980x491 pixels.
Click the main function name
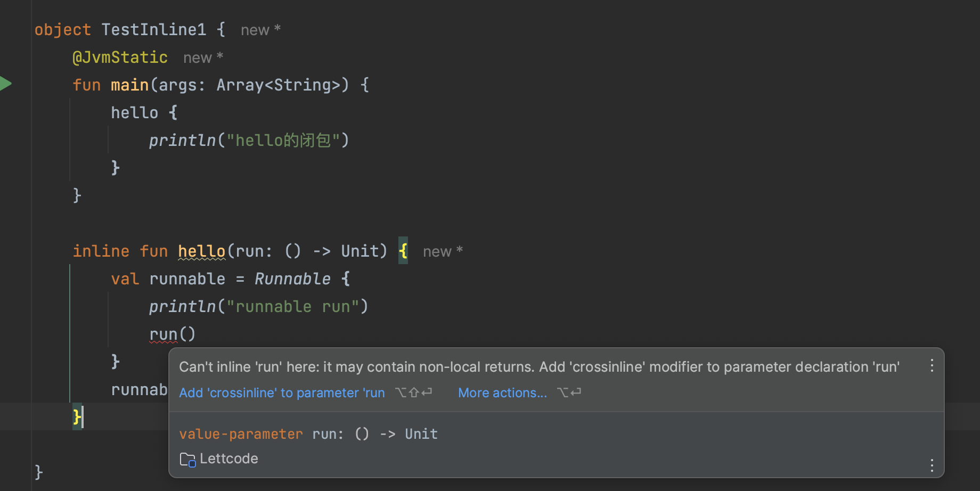pyautogui.click(x=129, y=85)
